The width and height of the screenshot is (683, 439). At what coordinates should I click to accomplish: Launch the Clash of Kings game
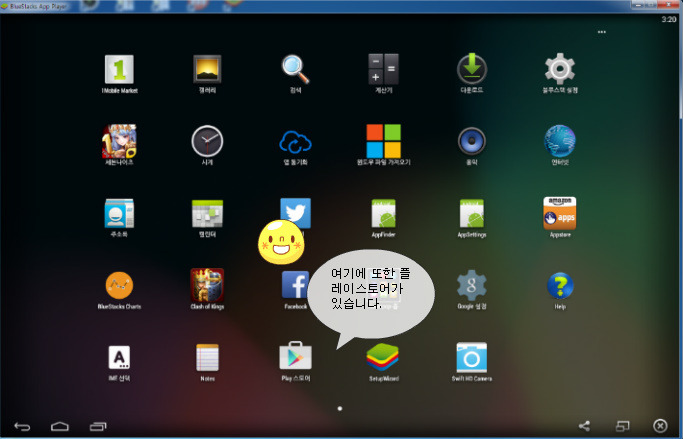207,285
